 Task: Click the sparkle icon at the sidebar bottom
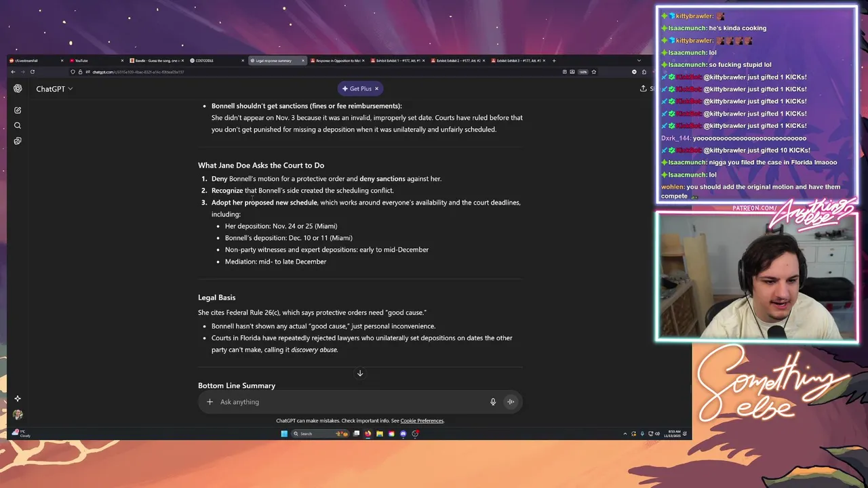point(18,399)
